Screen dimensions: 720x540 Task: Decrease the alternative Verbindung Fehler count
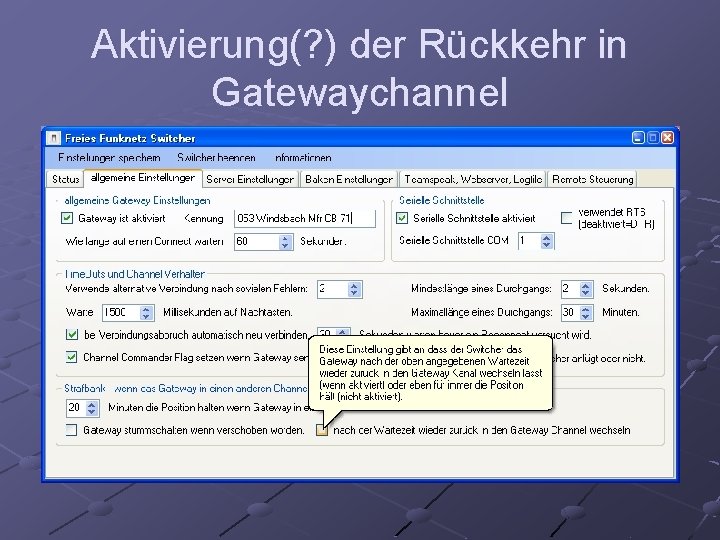[354, 293]
